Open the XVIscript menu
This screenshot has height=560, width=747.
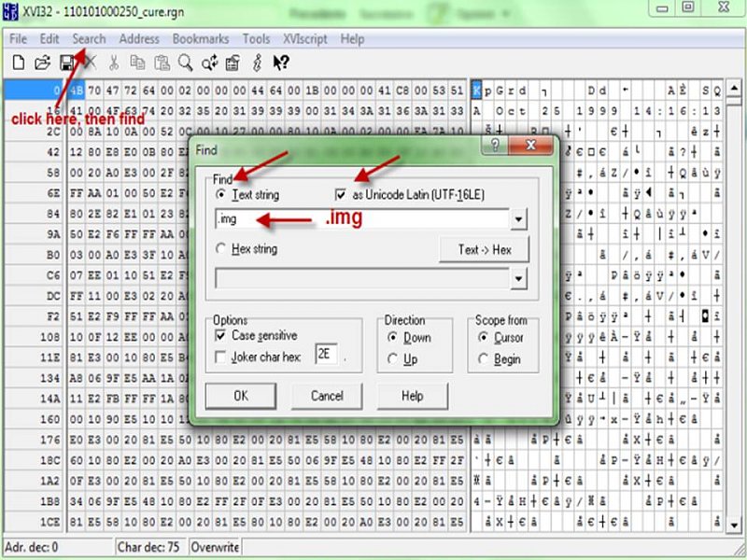point(305,39)
